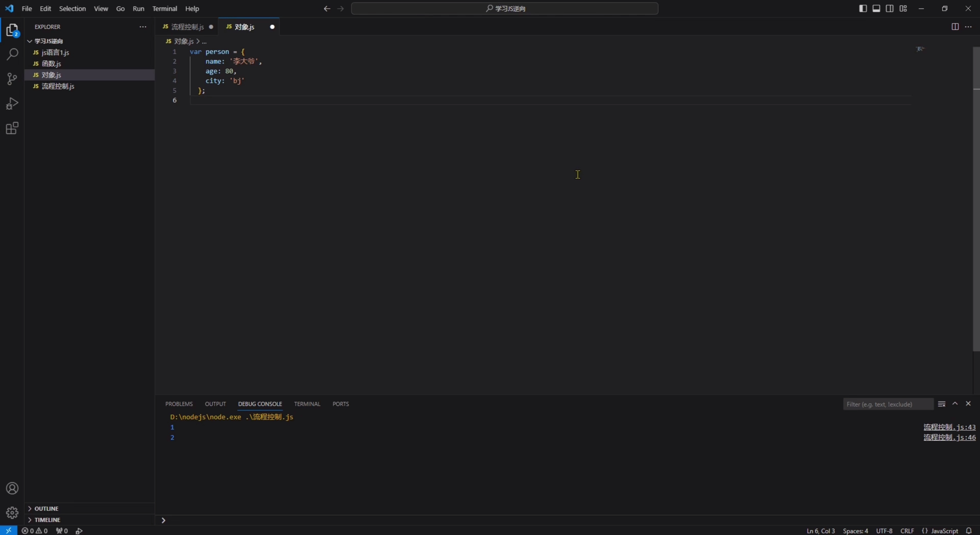Viewport: 980px width, 535px height.
Task: Click the Spaces: 4 indentation setting
Action: 855,531
